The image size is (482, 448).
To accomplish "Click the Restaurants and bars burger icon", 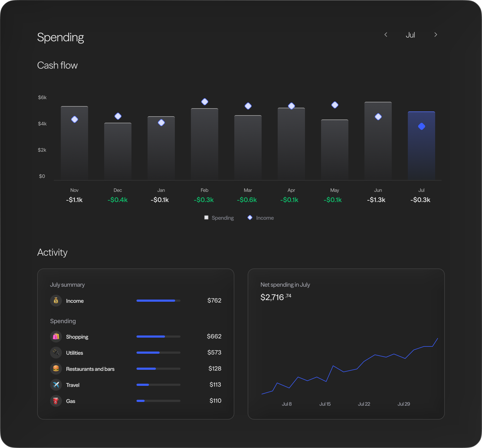I will pyautogui.click(x=56, y=369).
